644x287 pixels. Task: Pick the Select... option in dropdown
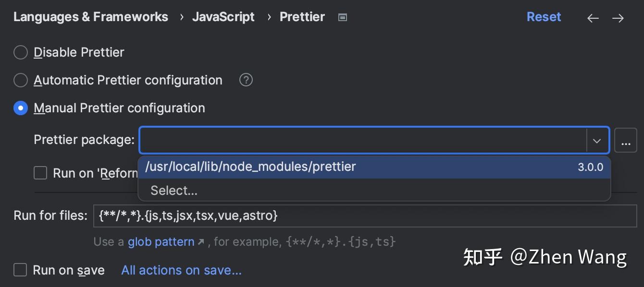(174, 191)
